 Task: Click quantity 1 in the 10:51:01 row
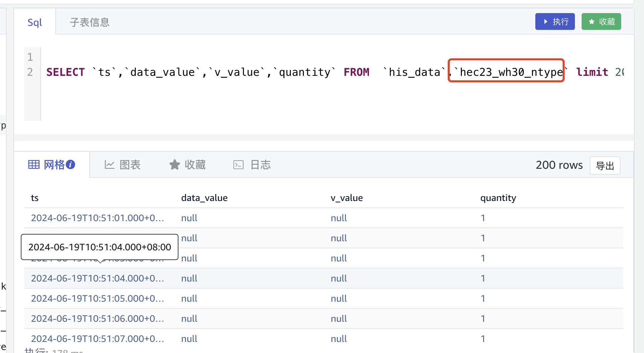483,218
